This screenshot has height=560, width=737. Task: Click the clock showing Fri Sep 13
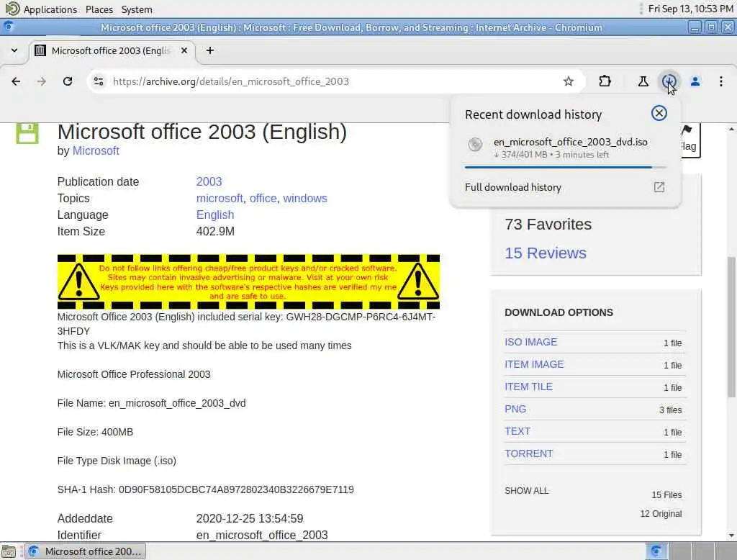click(x=690, y=9)
